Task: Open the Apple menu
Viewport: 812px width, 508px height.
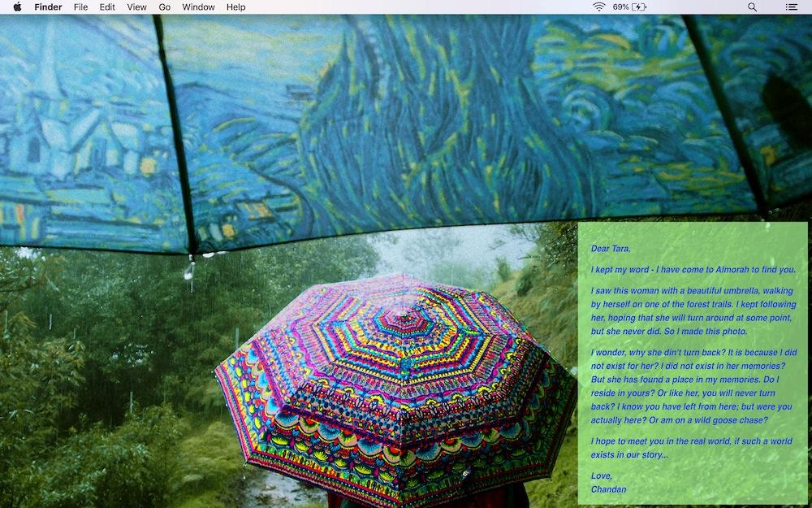Action: coord(17,7)
